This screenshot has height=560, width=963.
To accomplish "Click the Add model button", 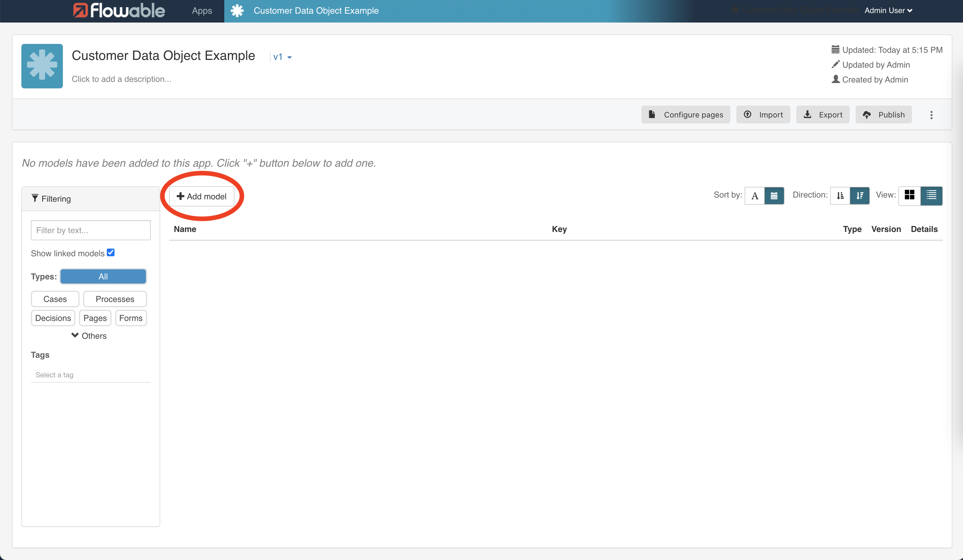I will 202,196.
